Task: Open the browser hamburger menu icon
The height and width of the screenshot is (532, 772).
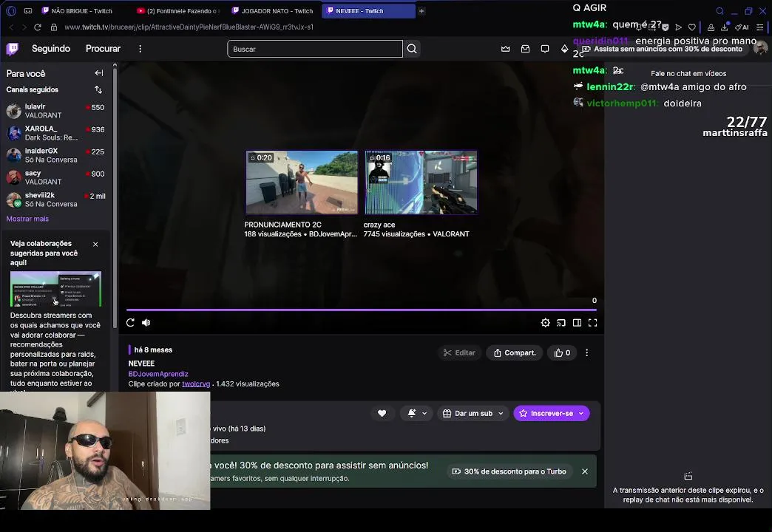Action: 760,27
